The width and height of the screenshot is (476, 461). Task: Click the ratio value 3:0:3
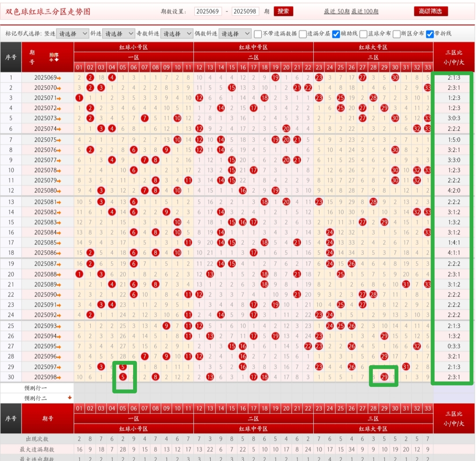(x=454, y=118)
